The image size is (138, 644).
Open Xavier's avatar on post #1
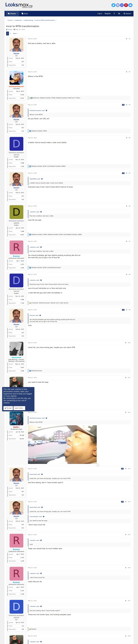(x=16, y=45)
